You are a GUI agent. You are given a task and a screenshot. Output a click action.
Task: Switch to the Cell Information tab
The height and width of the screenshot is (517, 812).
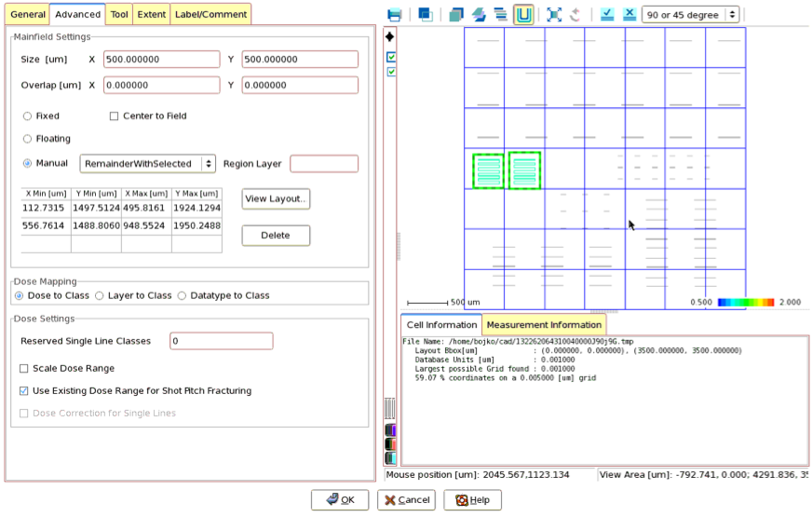(441, 325)
